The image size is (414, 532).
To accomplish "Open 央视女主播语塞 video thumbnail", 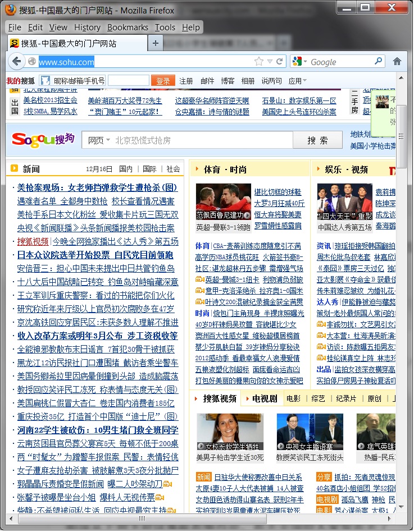I will click(310, 432).
